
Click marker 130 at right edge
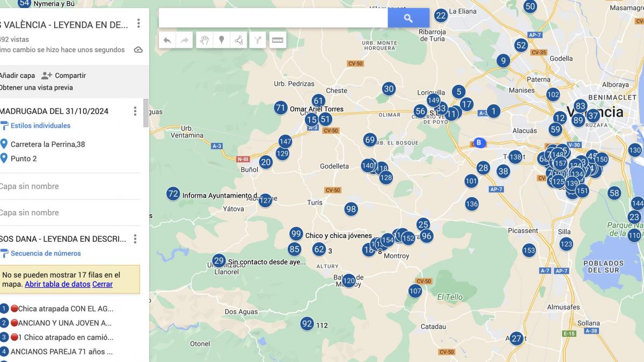tap(635, 150)
